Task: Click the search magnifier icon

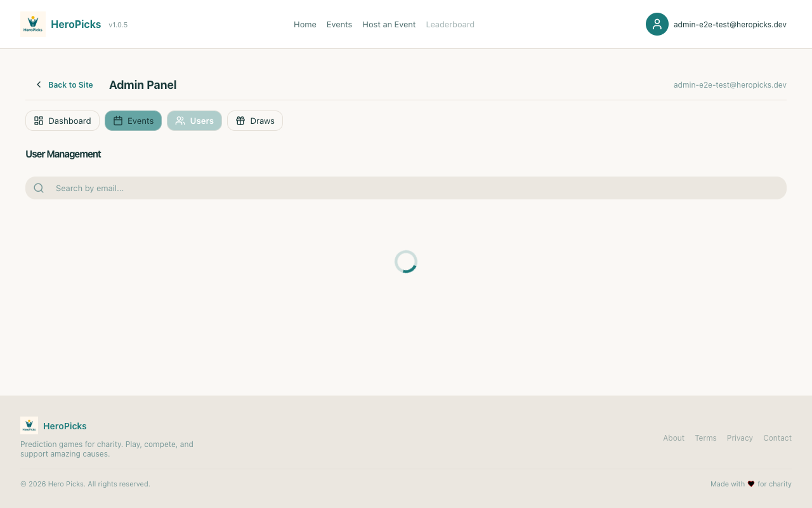Action: point(39,188)
